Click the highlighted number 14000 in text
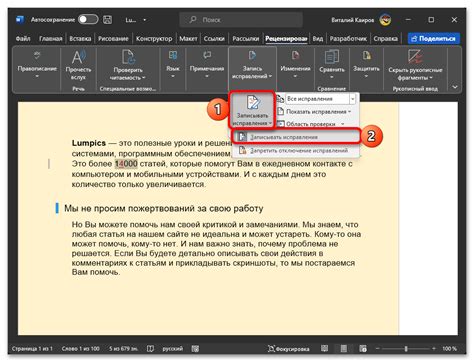Screen dimensions: 474x362 [x=126, y=164]
